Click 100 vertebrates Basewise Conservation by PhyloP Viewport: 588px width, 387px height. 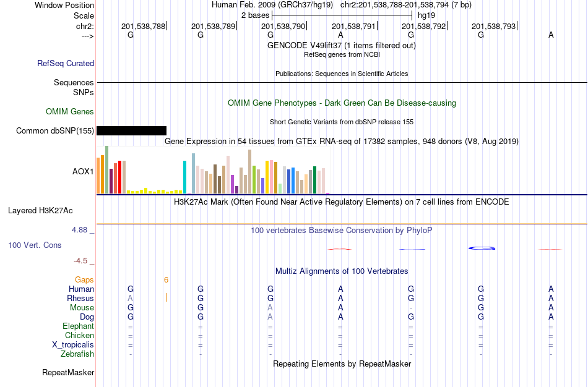click(x=342, y=231)
